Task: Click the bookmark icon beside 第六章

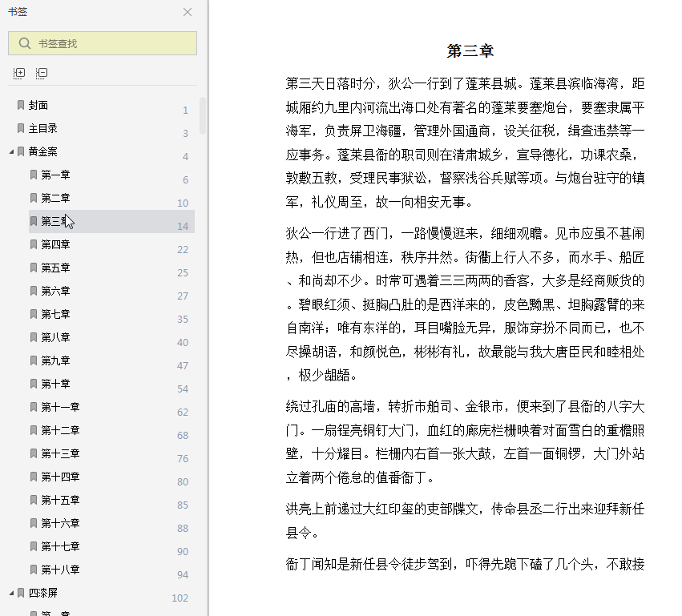Action: pyautogui.click(x=34, y=291)
